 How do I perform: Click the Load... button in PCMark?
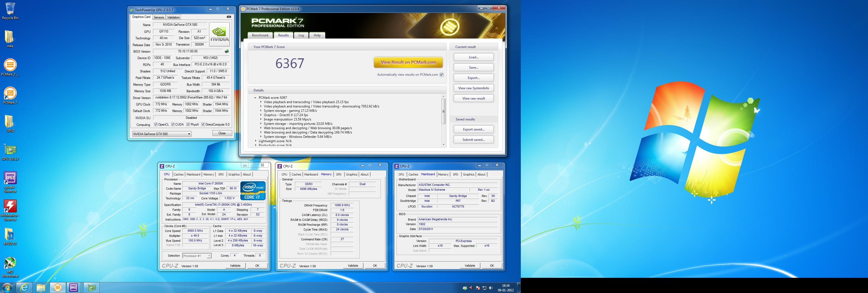473,57
